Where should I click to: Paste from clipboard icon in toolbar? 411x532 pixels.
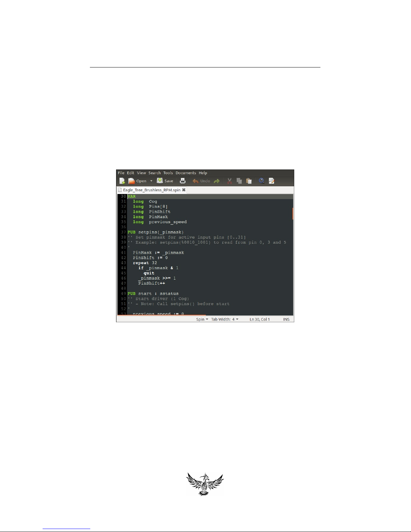(249, 181)
